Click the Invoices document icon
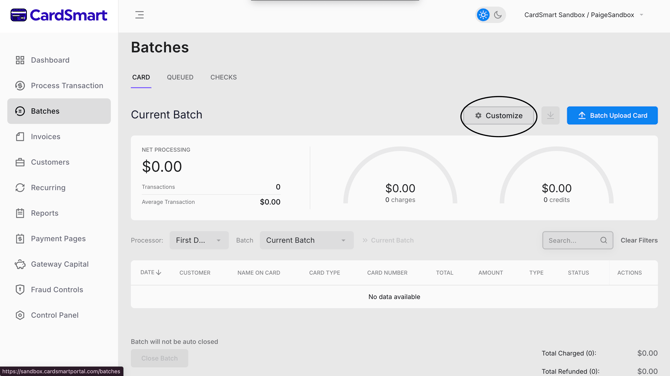Viewport: 670px width, 376px height. (x=20, y=137)
